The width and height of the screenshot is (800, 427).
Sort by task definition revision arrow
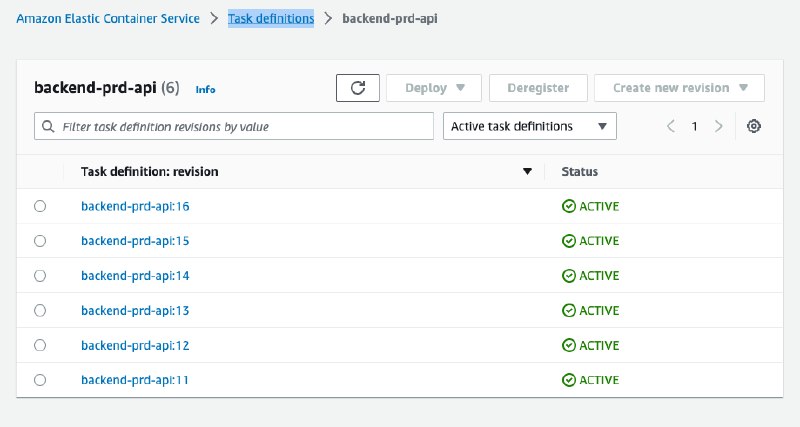[x=527, y=171]
